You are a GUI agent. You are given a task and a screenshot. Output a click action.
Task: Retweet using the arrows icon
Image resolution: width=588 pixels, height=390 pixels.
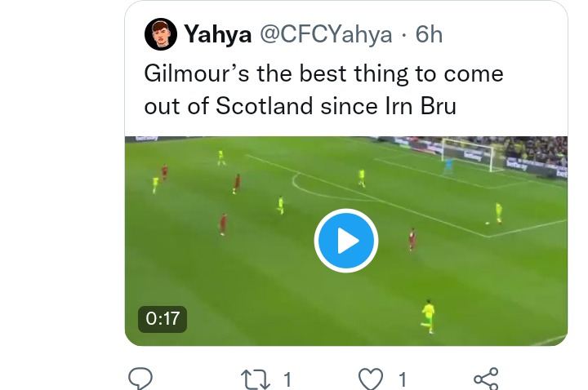[x=256, y=379]
